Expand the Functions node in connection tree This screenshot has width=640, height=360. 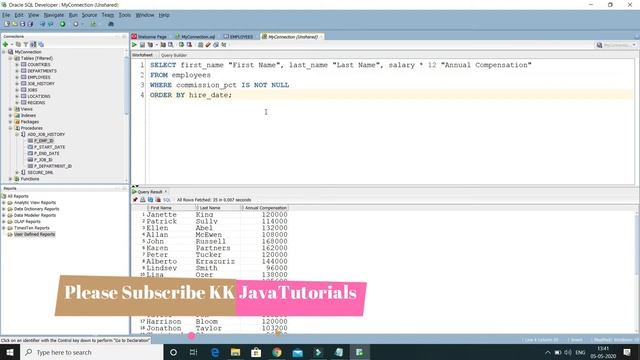point(11,179)
